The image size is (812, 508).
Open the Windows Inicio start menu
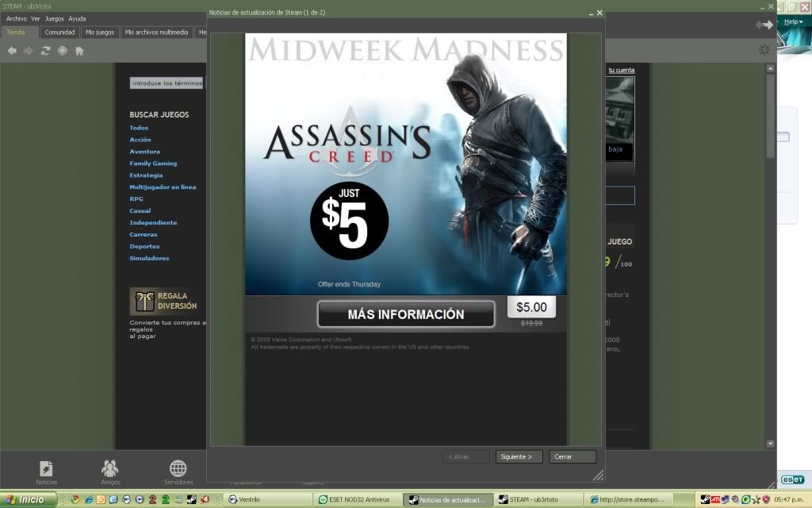(x=29, y=500)
